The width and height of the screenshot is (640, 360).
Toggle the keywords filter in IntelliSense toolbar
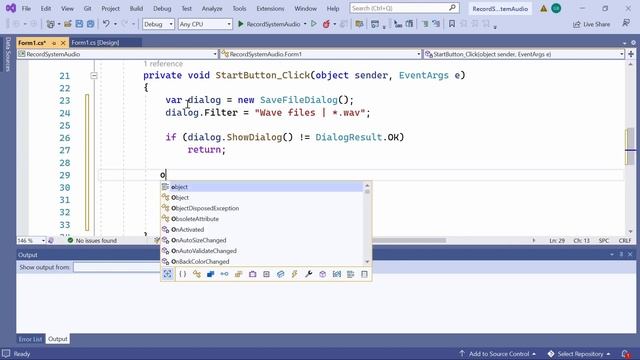(350, 274)
